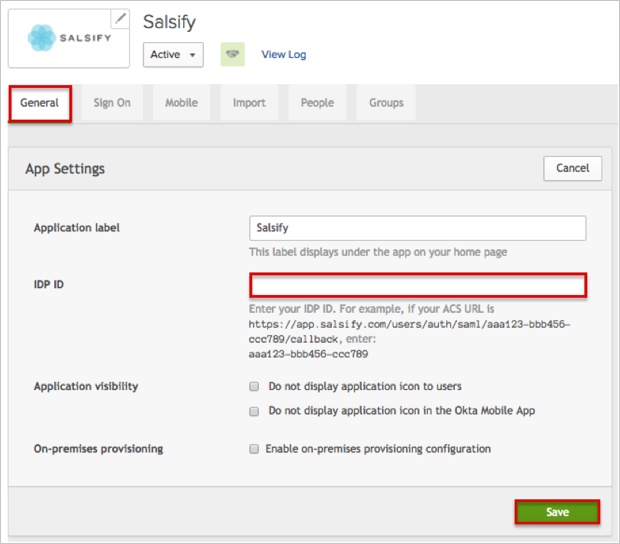620x544 pixels.
Task: Click the Application label text field
Action: pos(417,228)
